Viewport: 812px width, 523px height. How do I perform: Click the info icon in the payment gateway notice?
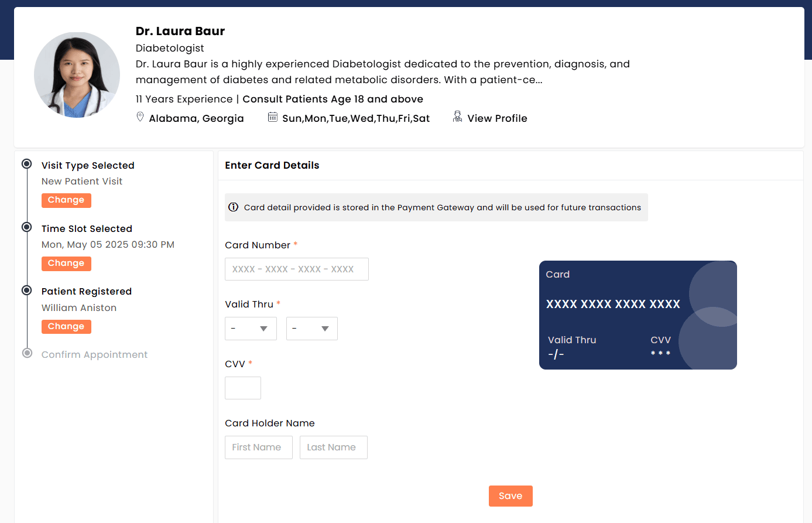coord(234,207)
